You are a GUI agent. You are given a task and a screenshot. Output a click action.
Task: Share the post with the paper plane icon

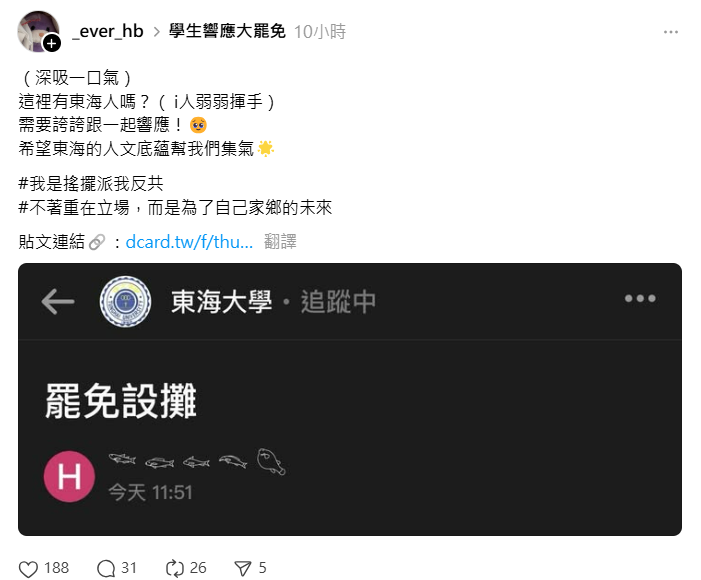[x=243, y=568]
